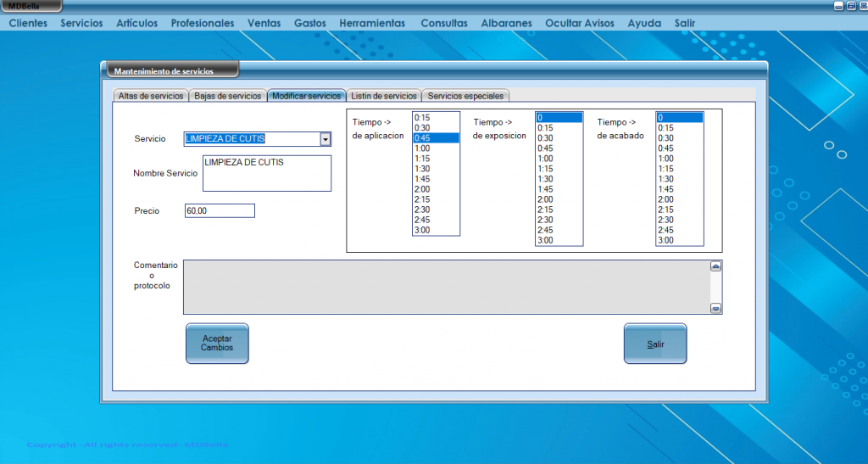Open the Servicios menu
This screenshot has width=868, height=464.
[81, 23]
